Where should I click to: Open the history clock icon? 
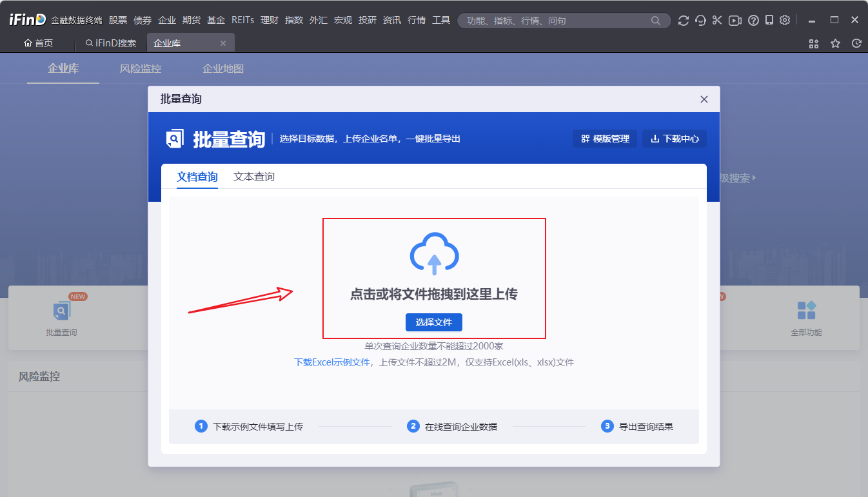[856, 43]
